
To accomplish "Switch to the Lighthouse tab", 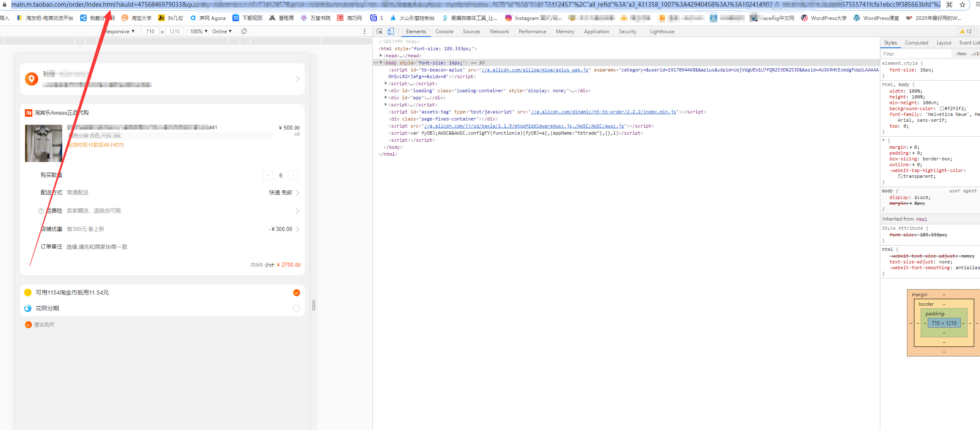I will point(662,32).
